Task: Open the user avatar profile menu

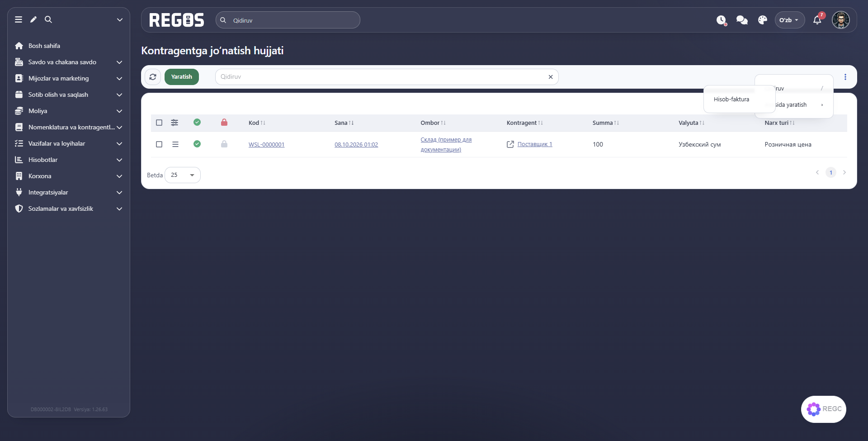Action: click(x=841, y=20)
